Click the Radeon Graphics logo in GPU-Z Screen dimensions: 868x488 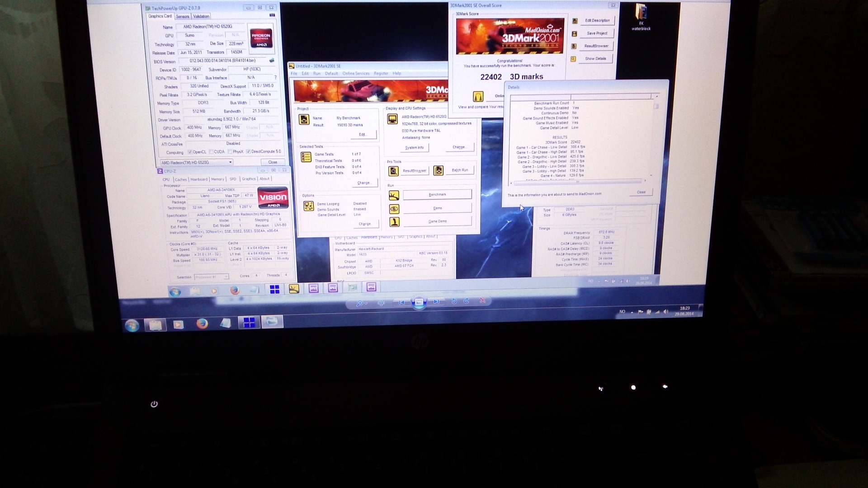pyautogui.click(x=261, y=38)
